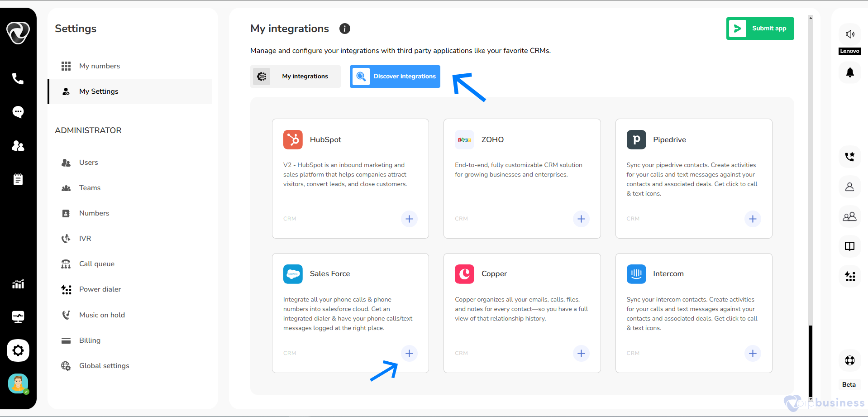Click the starred calls icon in right rail
Screen dimensions: 868x417
coord(850,157)
